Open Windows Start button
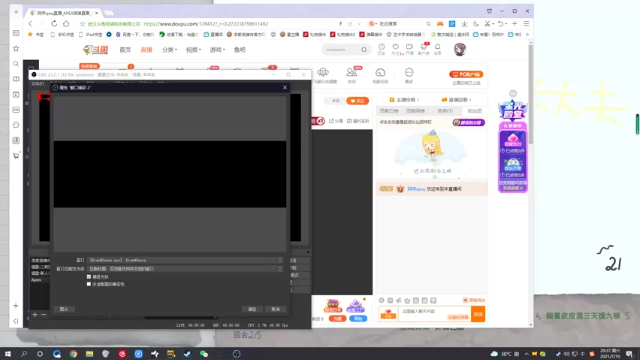This screenshot has height=360, width=640. 7,354
